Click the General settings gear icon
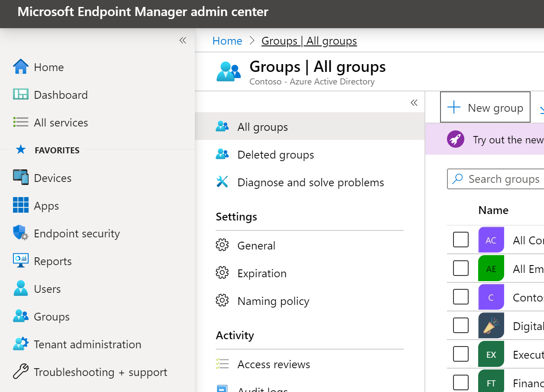This screenshot has height=392, width=544. 222,245
